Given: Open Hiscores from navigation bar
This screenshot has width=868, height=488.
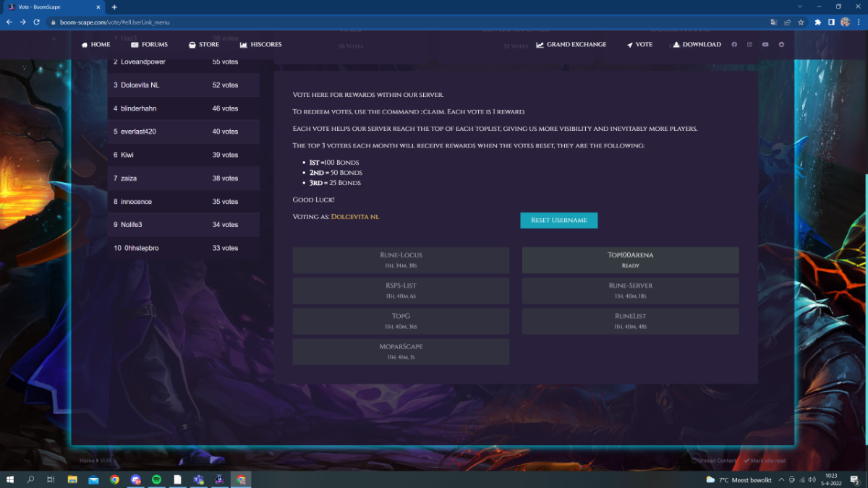Looking at the screenshot, I should point(261,44).
